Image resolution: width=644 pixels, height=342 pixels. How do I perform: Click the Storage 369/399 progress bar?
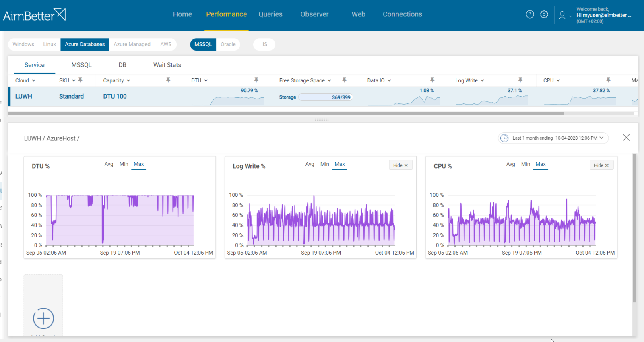point(326,97)
